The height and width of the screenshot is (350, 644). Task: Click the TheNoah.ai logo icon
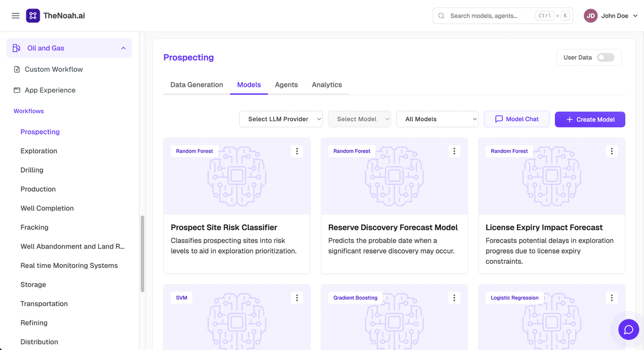[33, 16]
